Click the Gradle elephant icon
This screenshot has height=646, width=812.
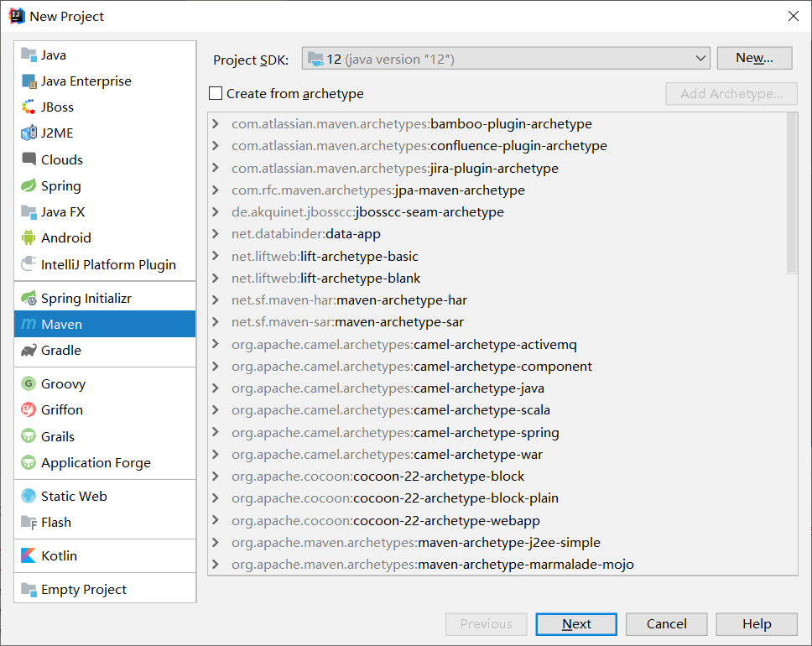point(29,351)
